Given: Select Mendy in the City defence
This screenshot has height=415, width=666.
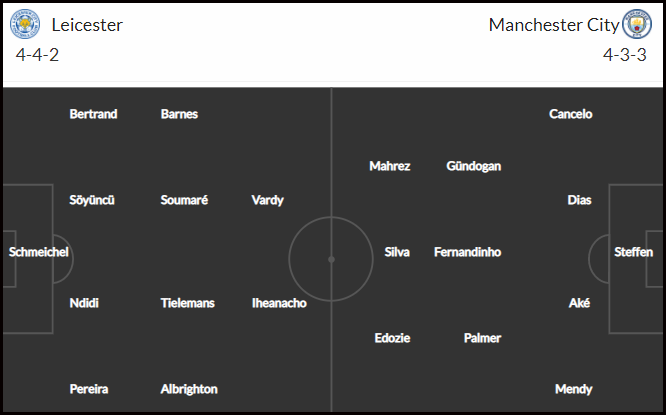Looking at the screenshot, I should [x=573, y=389].
